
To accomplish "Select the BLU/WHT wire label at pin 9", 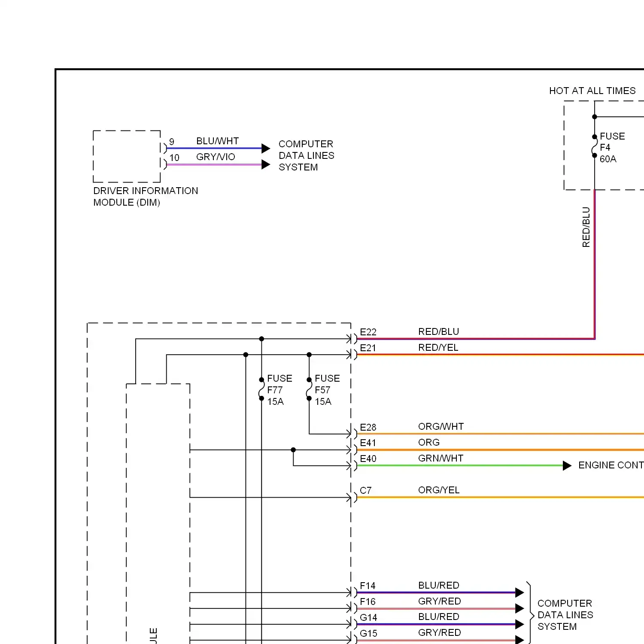I will click(x=217, y=141).
